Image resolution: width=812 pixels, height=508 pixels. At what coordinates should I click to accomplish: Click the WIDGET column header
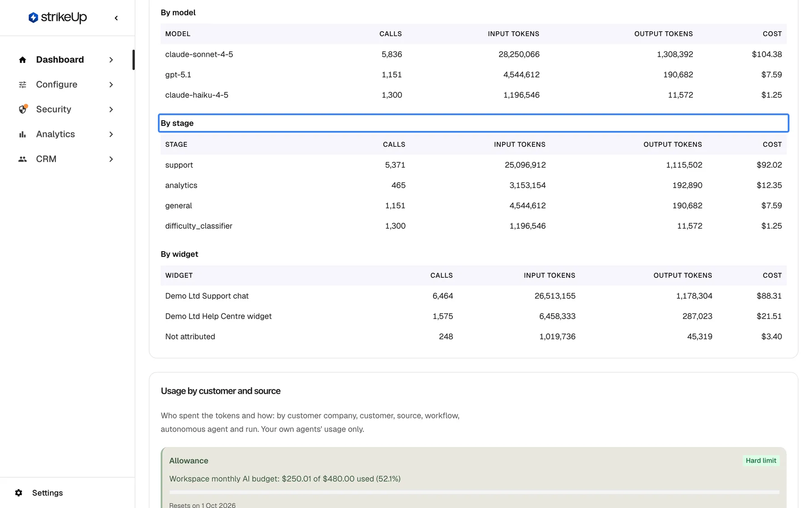[x=179, y=275]
